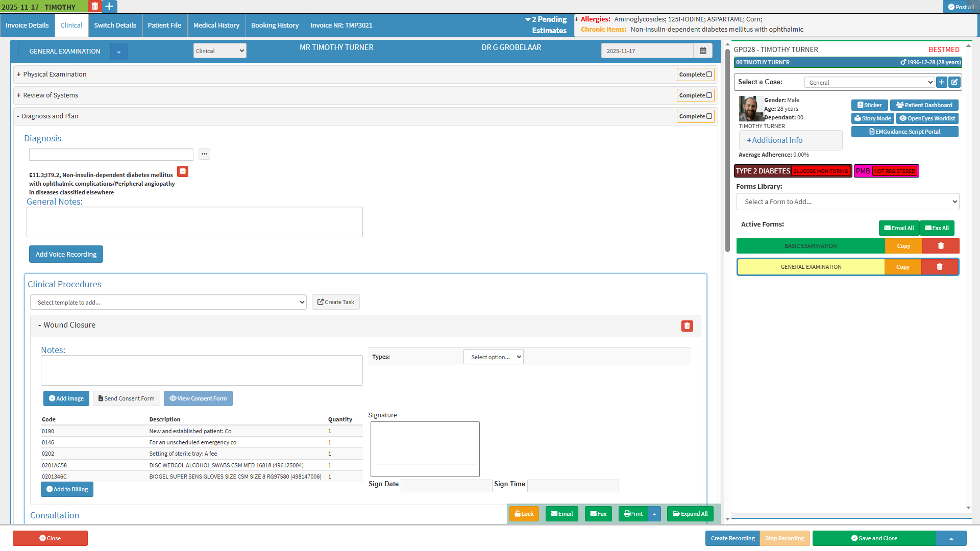The height and width of the screenshot is (551, 980).
Task: Tick the Review of Systems Complete checkbox
Action: (x=709, y=95)
